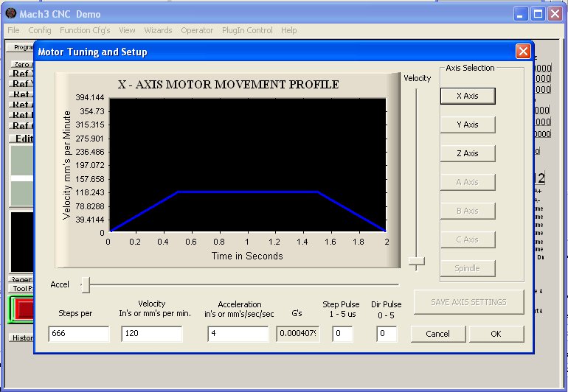Open the File menu

[13, 30]
